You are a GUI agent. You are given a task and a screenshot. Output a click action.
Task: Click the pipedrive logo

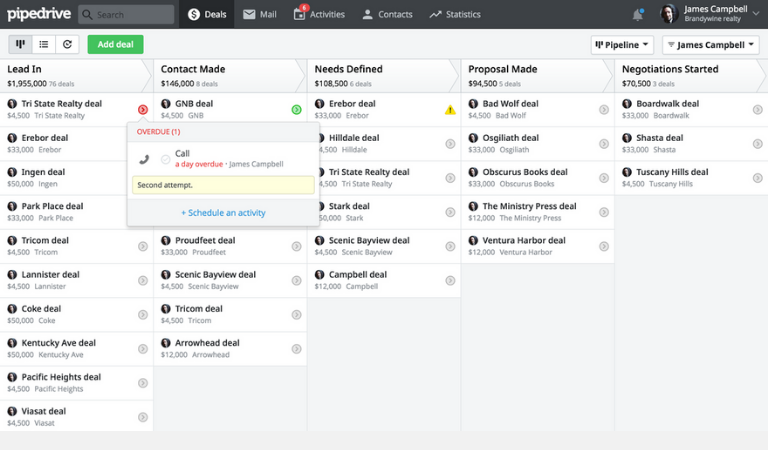[x=39, y=14]
